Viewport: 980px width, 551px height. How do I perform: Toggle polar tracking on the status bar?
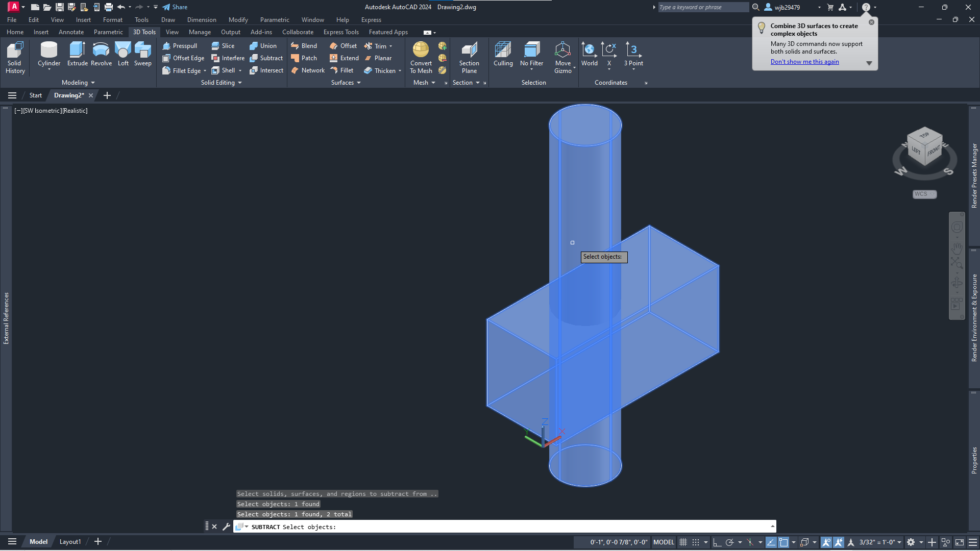730,542
